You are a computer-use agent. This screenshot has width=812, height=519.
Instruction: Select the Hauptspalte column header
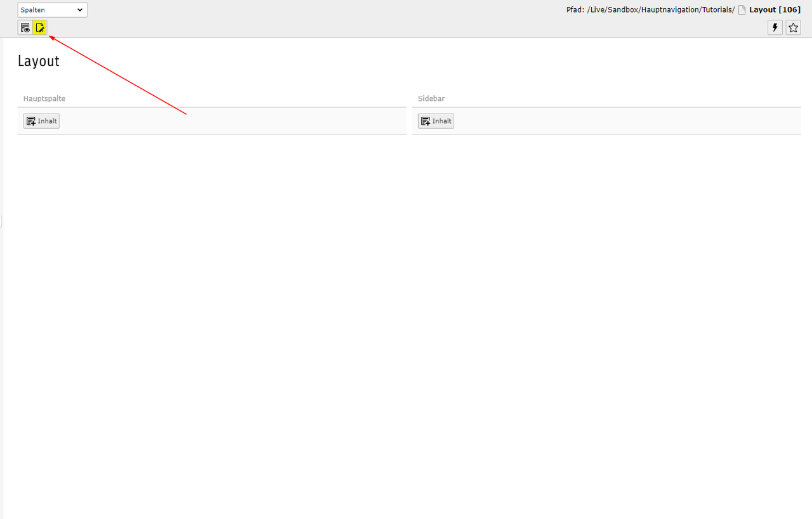[44, 99]
